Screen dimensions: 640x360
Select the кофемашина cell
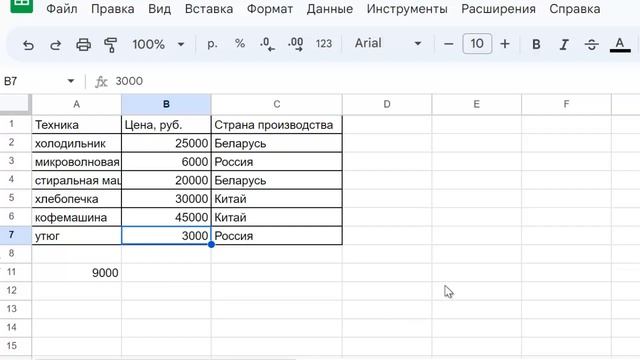pyautogui.click(x=76, y=217)
